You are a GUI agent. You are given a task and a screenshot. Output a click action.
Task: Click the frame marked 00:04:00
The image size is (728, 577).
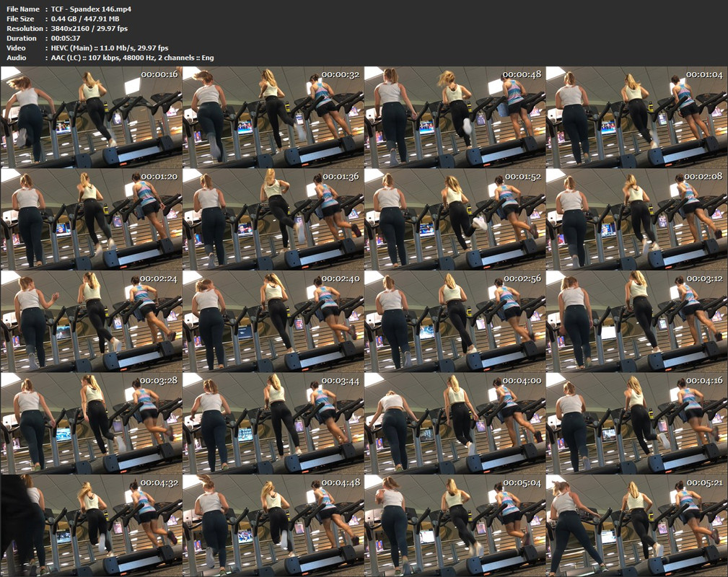(x=455, y=423)
